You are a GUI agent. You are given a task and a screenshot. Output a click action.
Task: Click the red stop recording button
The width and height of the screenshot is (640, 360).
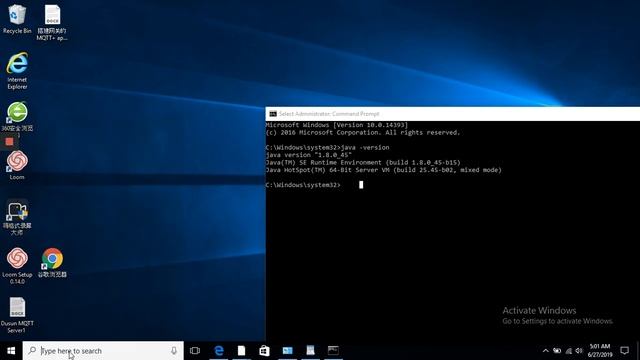(9, 142)
